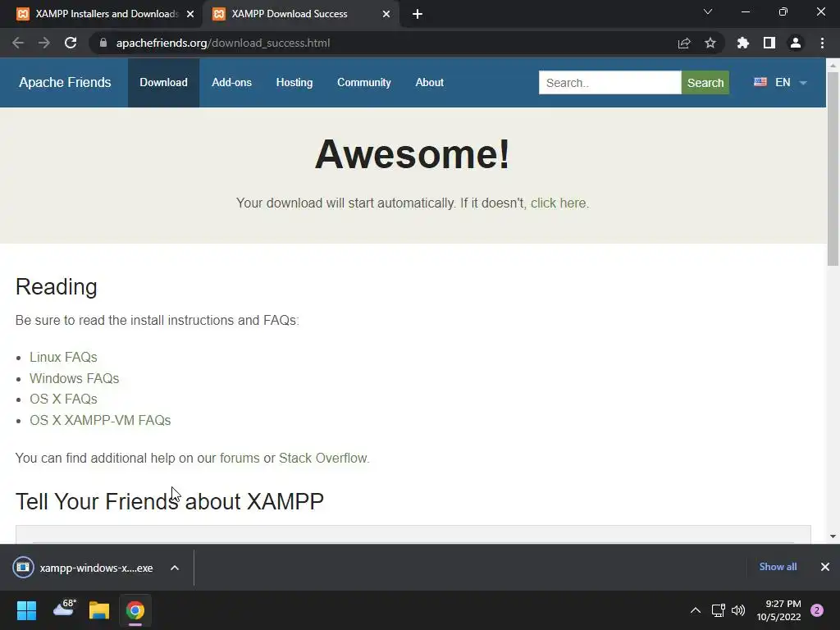The width and height of the screenshot is (840, 630).
Task: Open Chrome side panel
Action: (769, 43)
